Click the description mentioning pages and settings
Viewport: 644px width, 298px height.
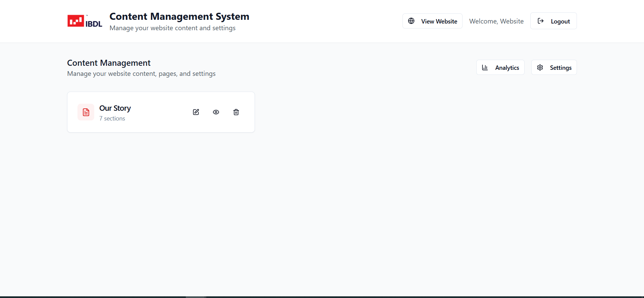point(141,73)
